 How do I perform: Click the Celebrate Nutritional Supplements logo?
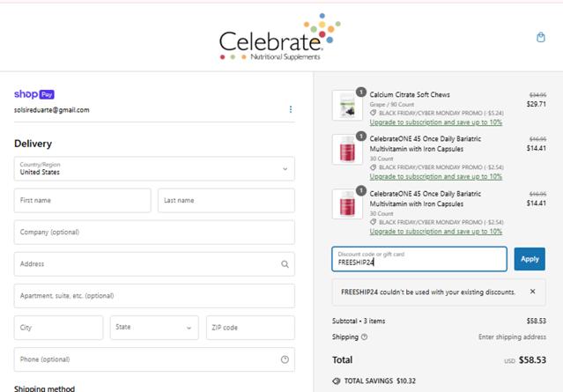pyautogui.click(x=280, y=37)
